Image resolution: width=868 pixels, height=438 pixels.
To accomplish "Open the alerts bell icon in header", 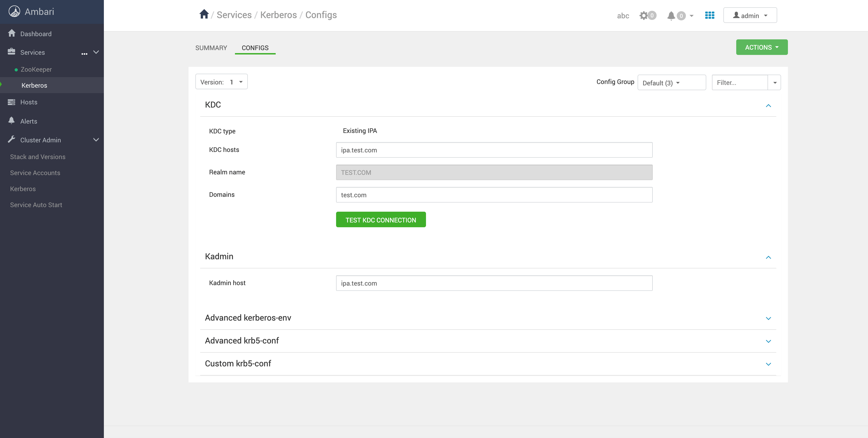I will point(671,16).
